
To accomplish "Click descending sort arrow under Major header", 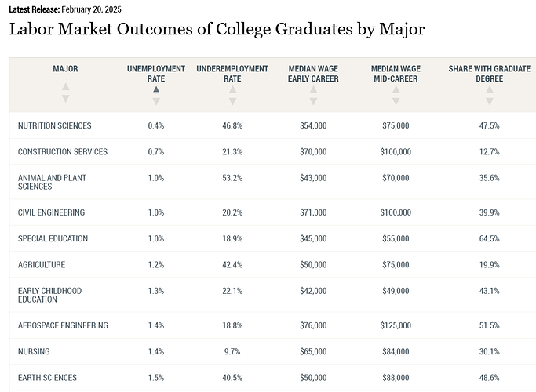I will [66, 100].
